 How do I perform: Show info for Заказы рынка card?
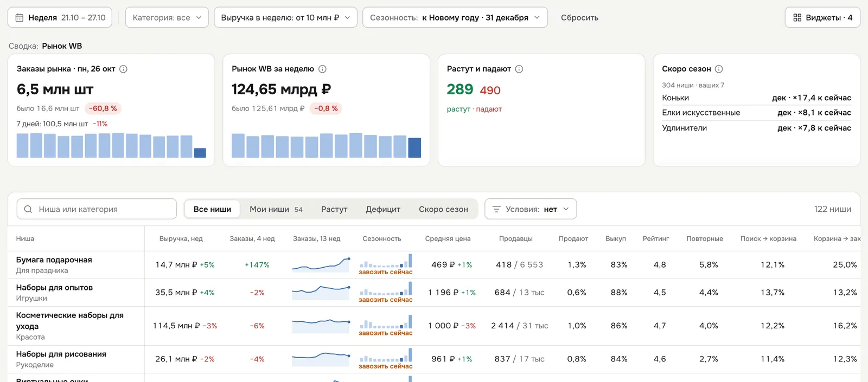(x=123, y=69)
